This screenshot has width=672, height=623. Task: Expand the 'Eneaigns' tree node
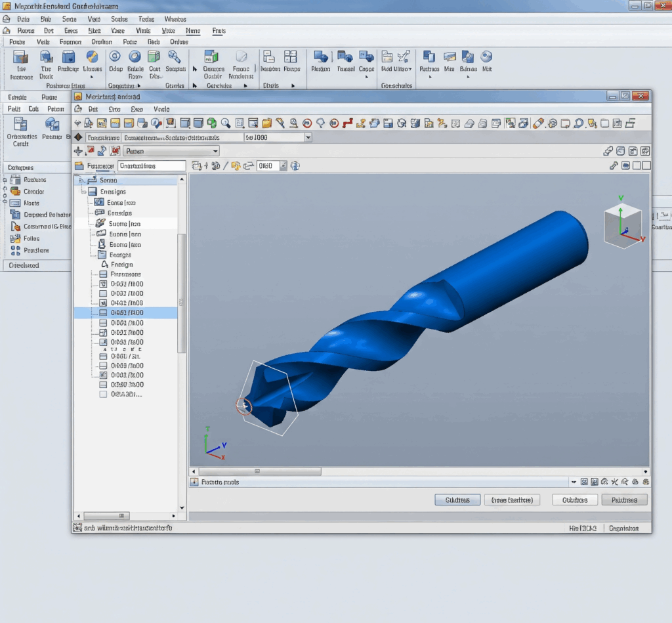tap(83, 192)
